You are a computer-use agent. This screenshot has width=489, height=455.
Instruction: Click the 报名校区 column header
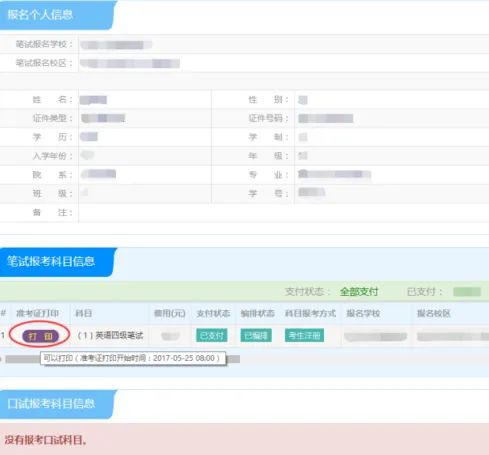pos(434,313)
